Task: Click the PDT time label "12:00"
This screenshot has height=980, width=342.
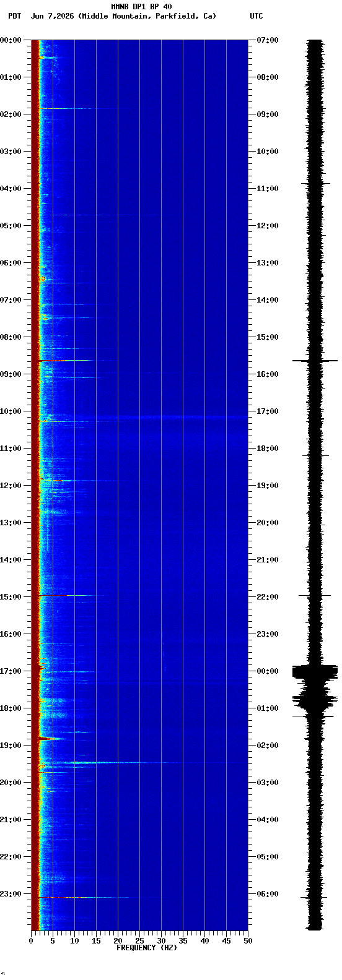Action: pos(11,486)
